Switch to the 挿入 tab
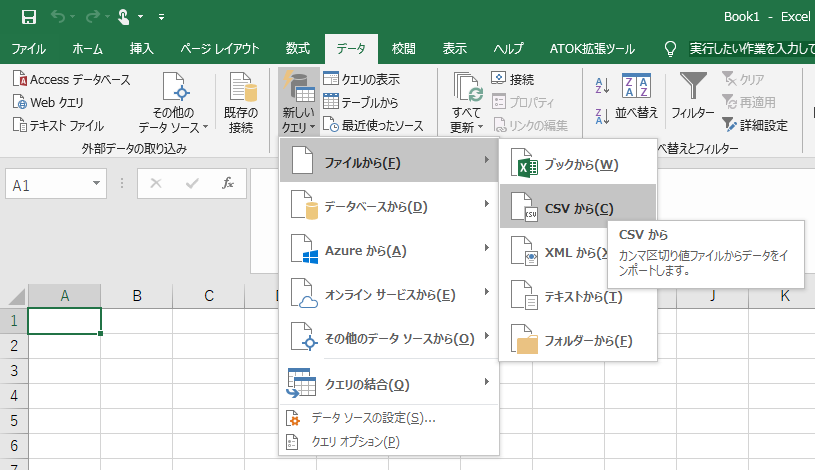 point(141,49)
